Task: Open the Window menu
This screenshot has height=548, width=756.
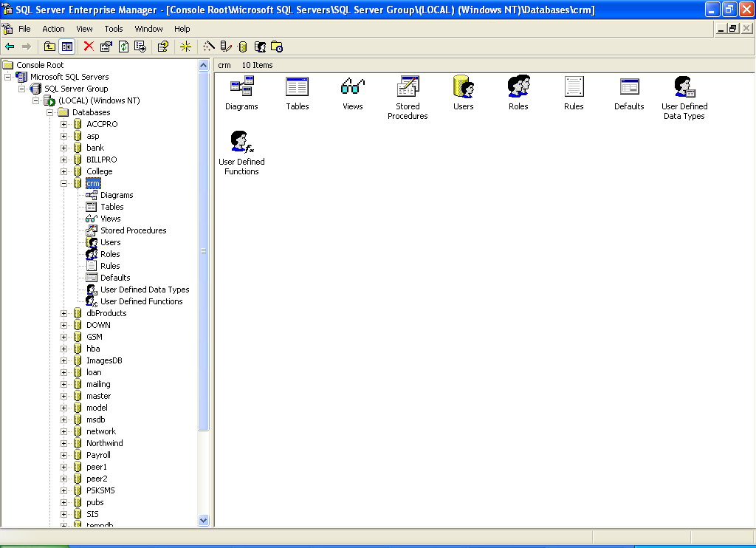Action: click(x=148, y=29)
